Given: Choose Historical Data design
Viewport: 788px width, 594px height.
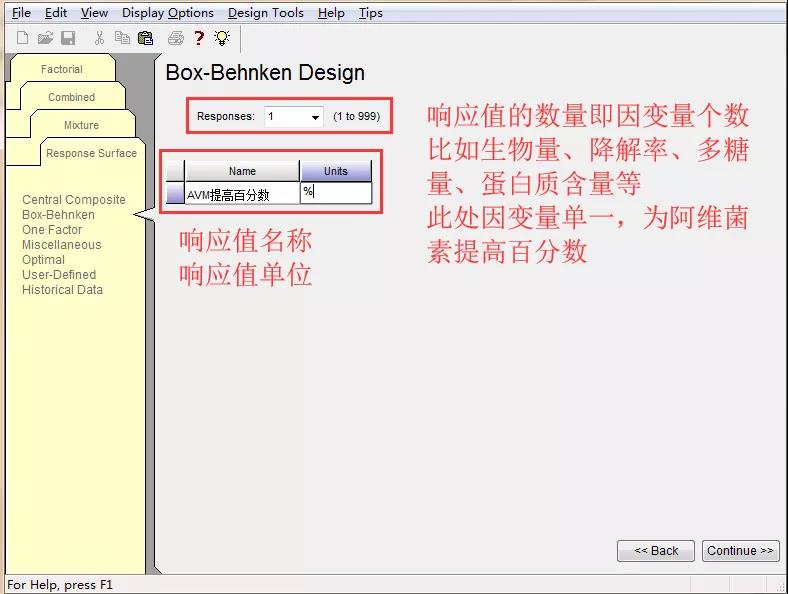Looking at the screenshot, I should coord(62,290).
